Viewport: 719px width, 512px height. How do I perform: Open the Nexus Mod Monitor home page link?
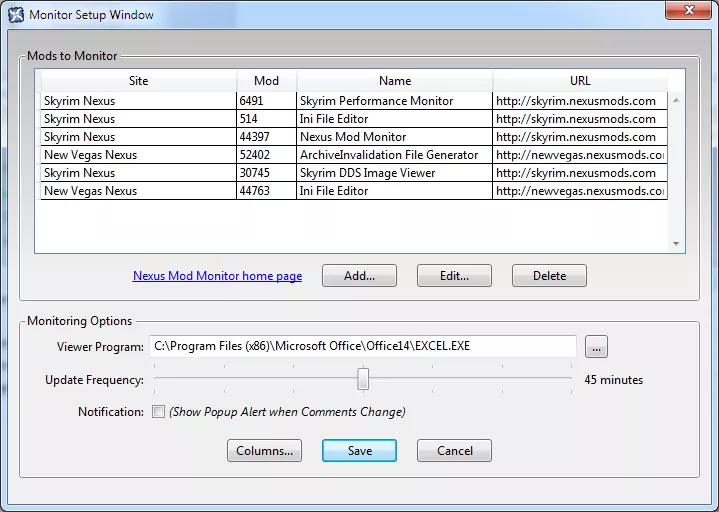click(x=217, y=276)
